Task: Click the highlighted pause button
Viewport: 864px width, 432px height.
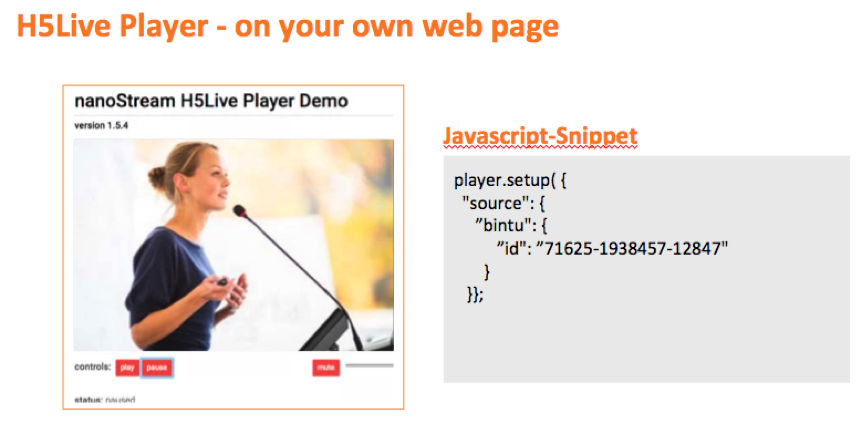Action: (157, 368)
